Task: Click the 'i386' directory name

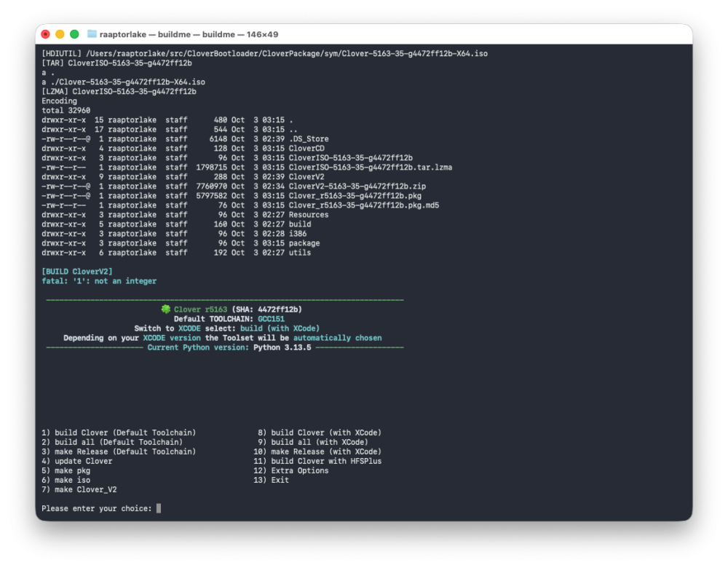Action: (x=298, y=234)
